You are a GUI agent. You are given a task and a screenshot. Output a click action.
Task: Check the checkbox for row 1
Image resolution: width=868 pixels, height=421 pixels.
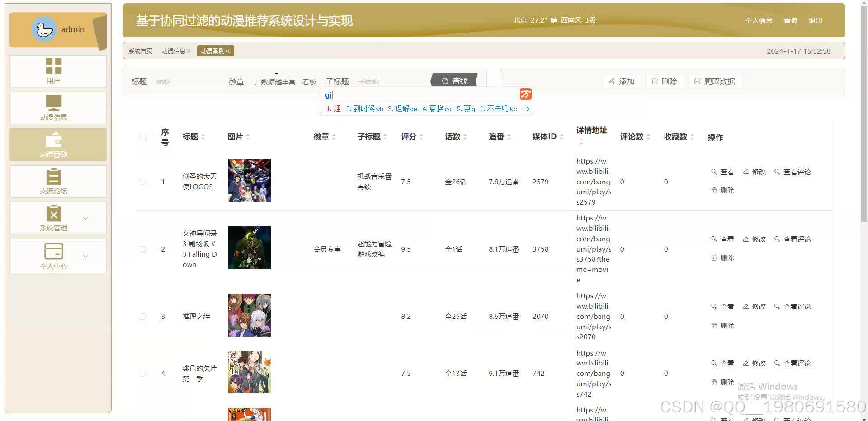click(142, 182)
